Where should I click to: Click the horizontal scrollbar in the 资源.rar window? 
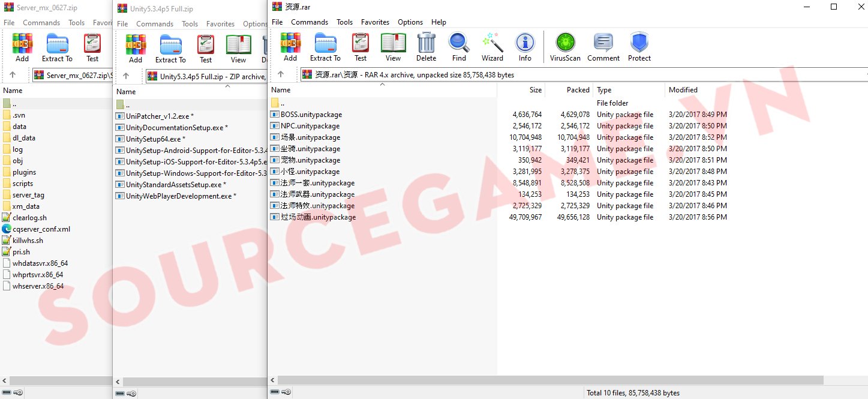click(x=551, y=380)
